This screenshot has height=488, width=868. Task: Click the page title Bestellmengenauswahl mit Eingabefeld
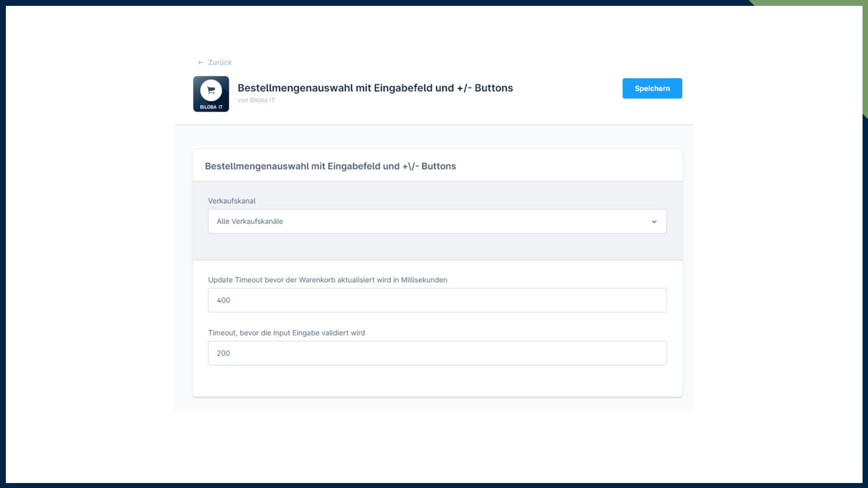click(375, 88)
